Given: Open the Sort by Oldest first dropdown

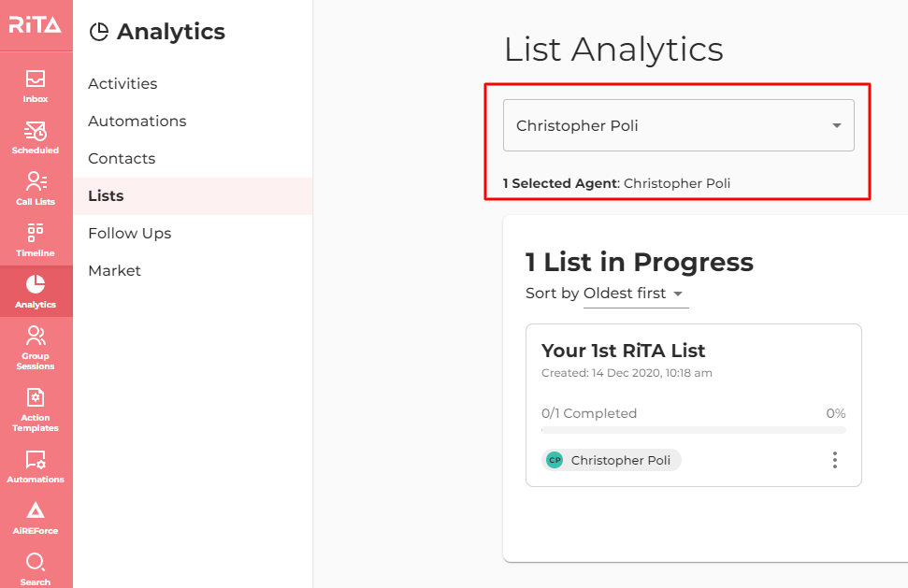Looking at the screenshot, I should tap(635, 294).
